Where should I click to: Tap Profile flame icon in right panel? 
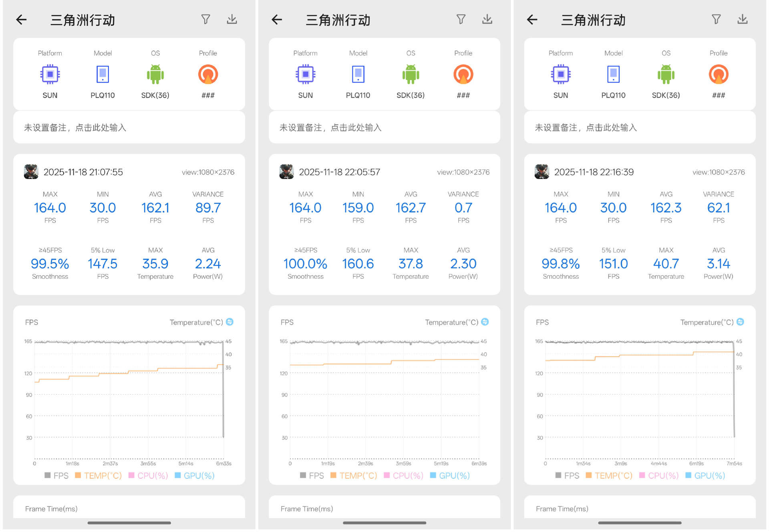[x=718, y=74]
